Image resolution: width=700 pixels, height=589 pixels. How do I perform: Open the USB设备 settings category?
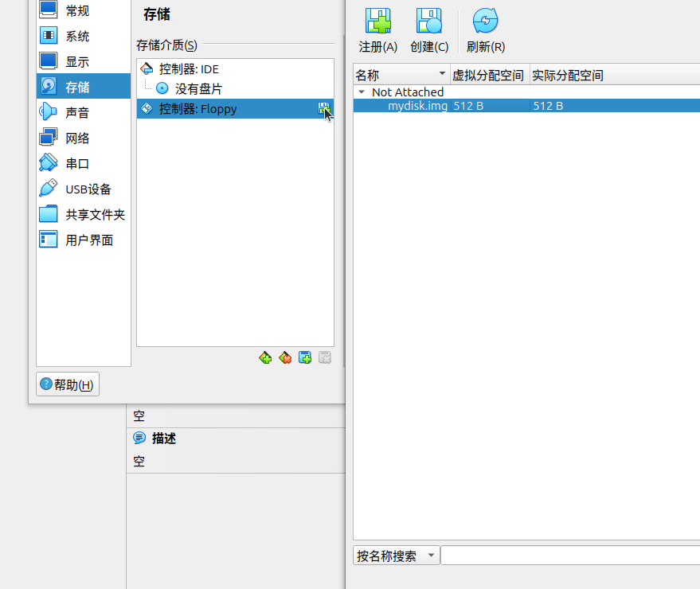tap(88, 189)
